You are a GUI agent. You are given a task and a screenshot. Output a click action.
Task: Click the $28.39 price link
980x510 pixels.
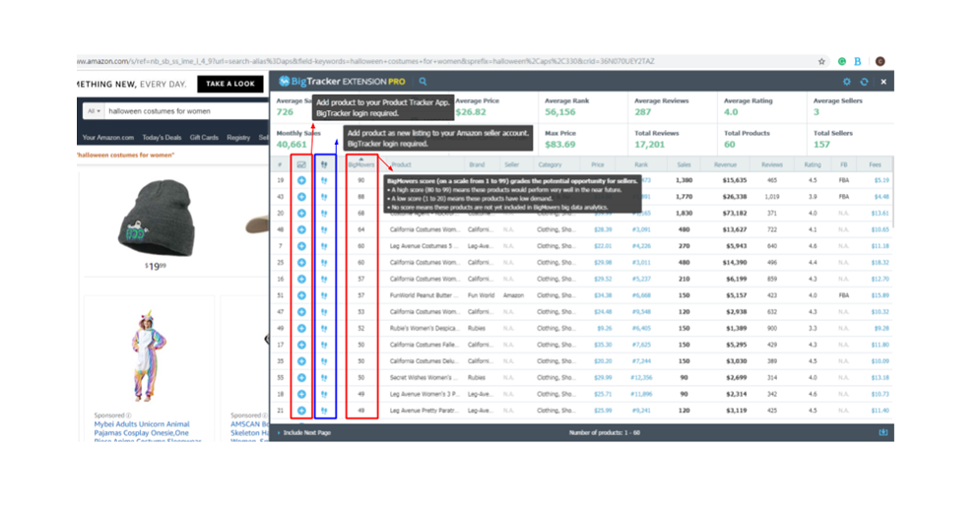(603, 230)
